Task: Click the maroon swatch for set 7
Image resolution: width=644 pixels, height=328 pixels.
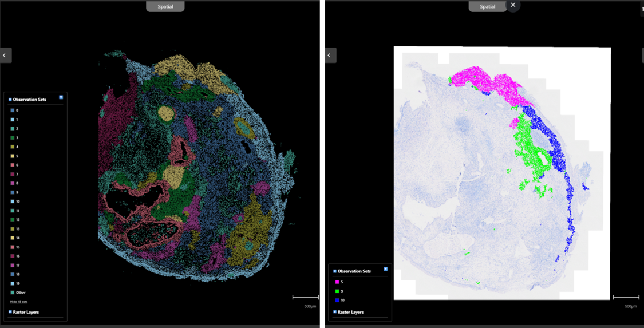Action: pyautogui.click(x=13, y=174)
